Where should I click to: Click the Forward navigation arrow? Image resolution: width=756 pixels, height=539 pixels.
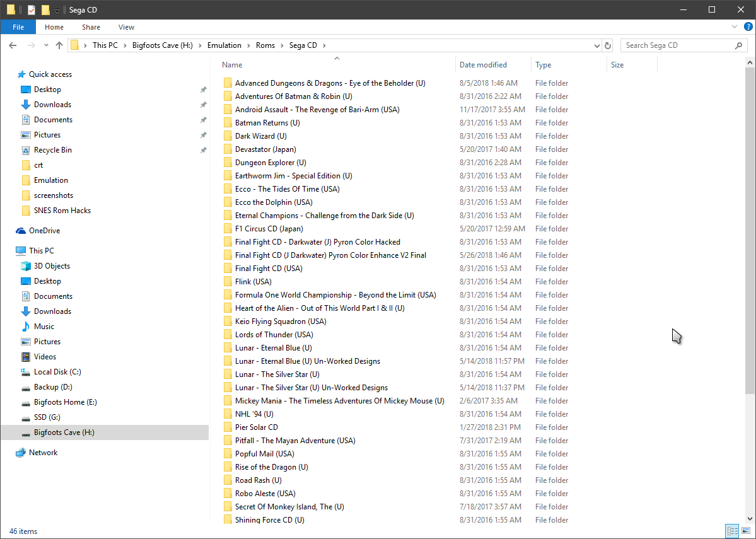(32, 45)
